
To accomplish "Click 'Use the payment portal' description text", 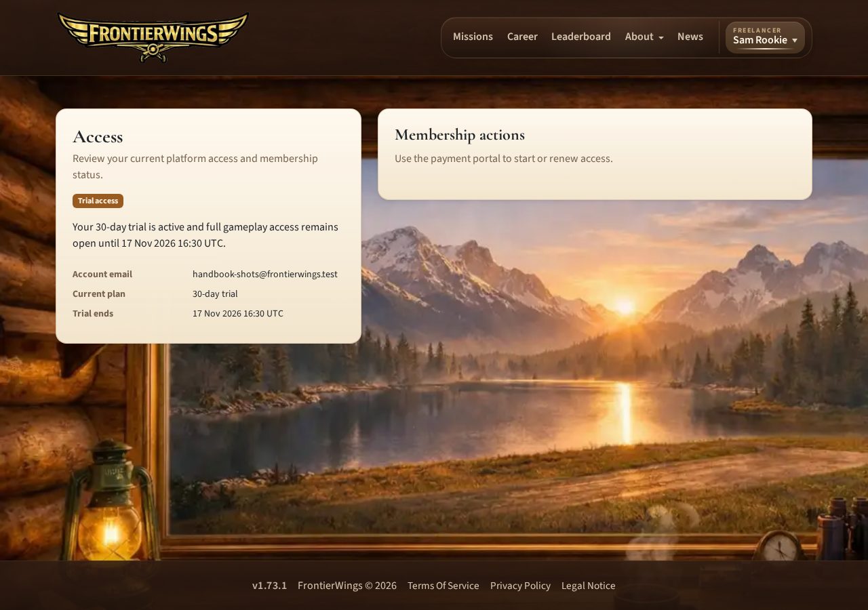I will [504, 159].
